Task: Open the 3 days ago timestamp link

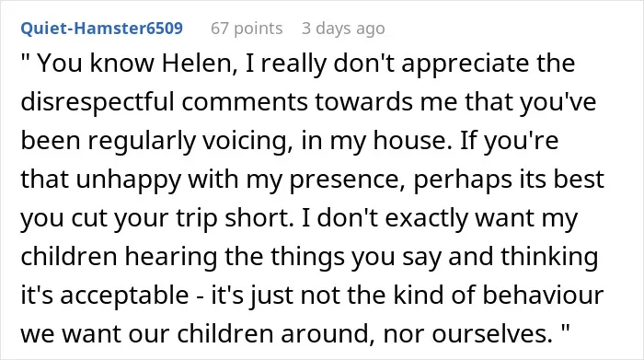Action: tap(343, 29)
